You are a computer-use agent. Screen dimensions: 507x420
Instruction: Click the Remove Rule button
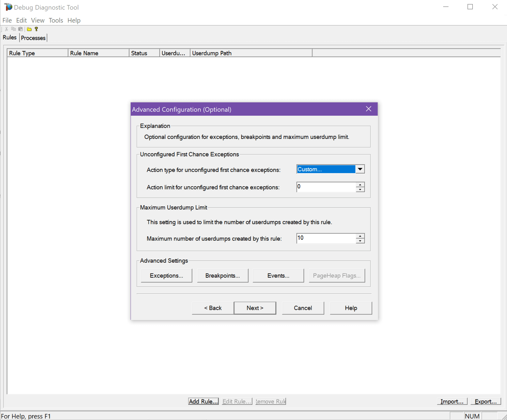pos(271,401)
